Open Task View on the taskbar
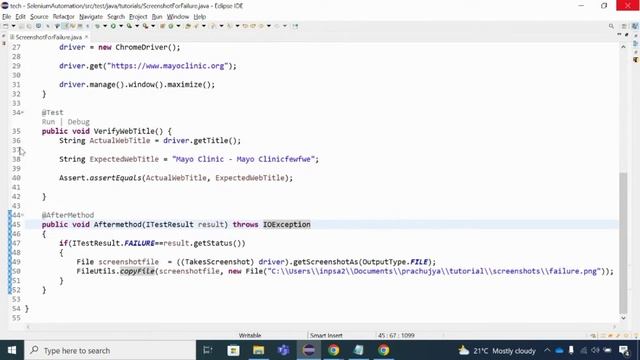 (x=208, y=350)
